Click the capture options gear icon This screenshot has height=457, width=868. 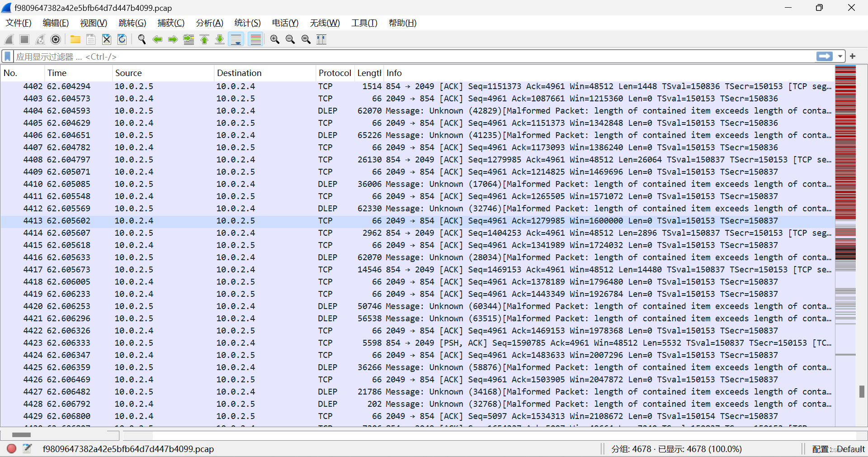pos(56,39)
